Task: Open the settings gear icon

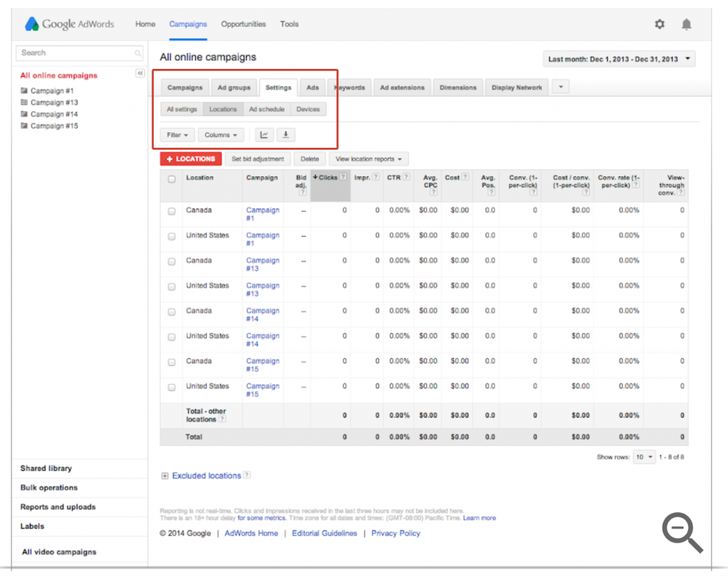Action: point(660,24)
